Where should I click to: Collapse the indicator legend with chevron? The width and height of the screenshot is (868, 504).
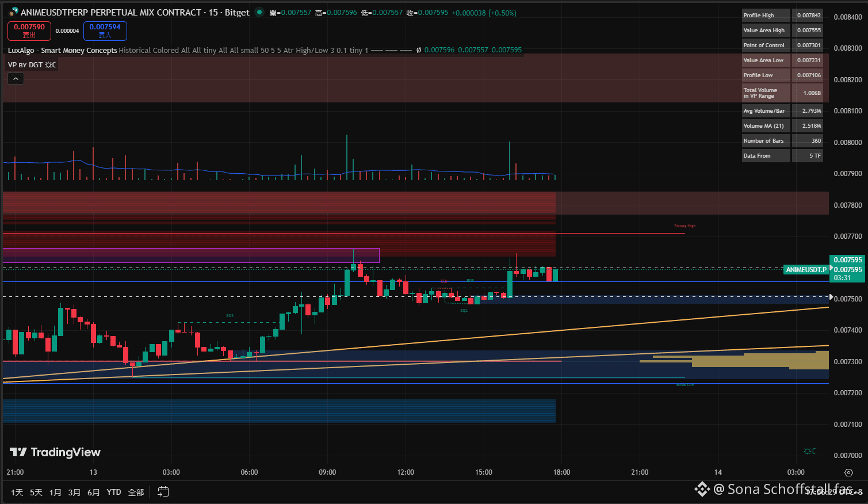pos(16,79)
